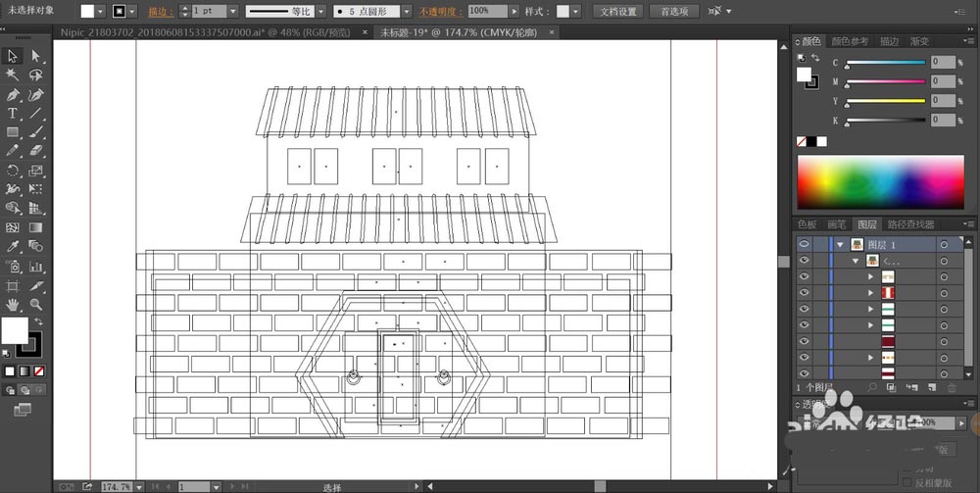Check the 反相蒙版 checkbox
Screen dimensions: 980x493
(908, 482)
